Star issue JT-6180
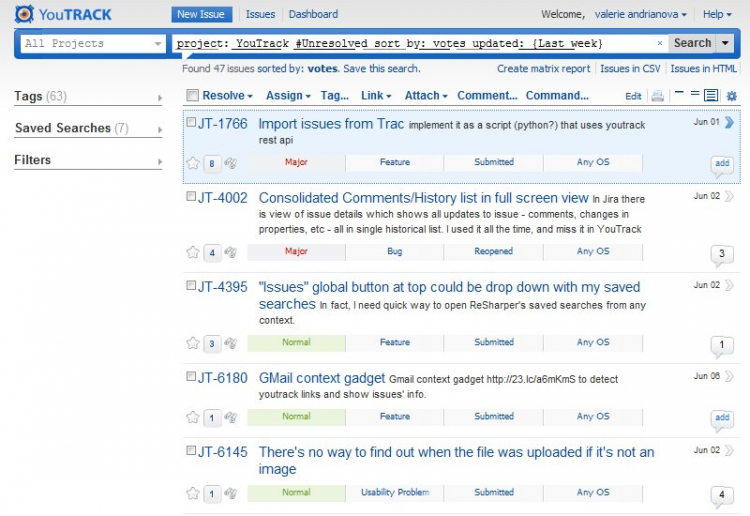 193,417
